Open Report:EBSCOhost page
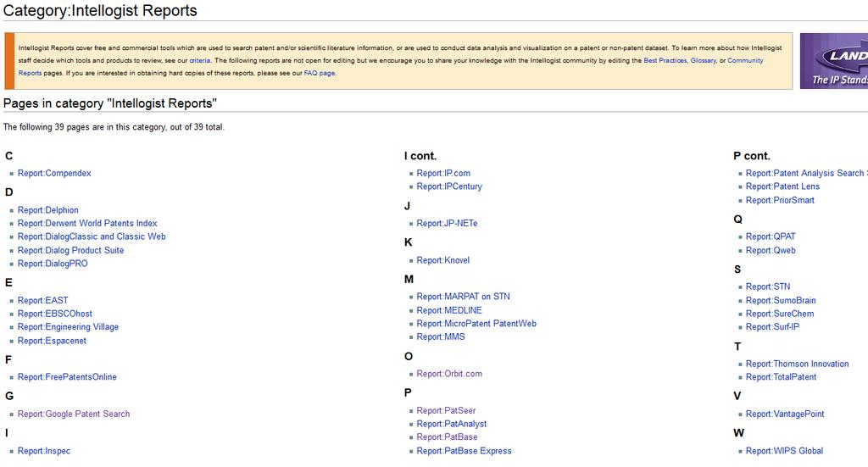This screenshot has height=467, width=868. (x=55, y=314)
